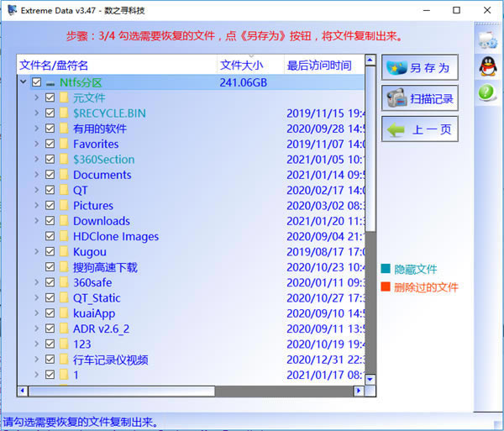The height and width of the screenshot is (431, 504).
Task: Click the Ntfs分区 drive icon
Action: coord(50,83)
